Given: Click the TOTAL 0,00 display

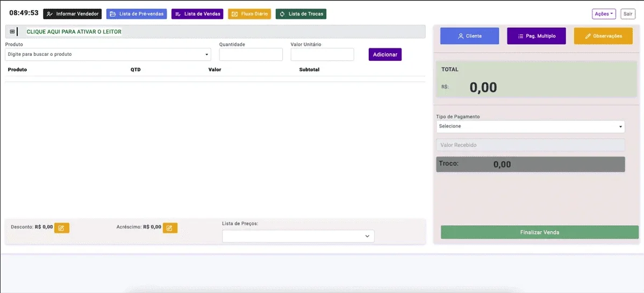Looking at the screenshot, I should tap(536, 80).
